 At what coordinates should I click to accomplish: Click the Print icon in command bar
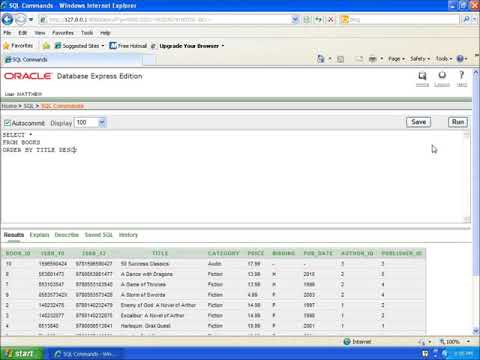[372, 59]
